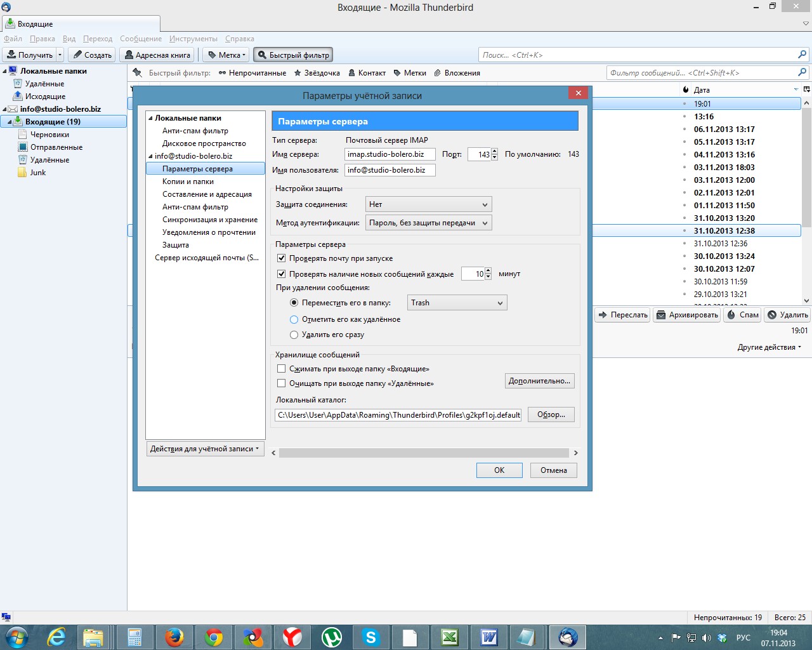Click the OK button in dialog

[499, 470]
